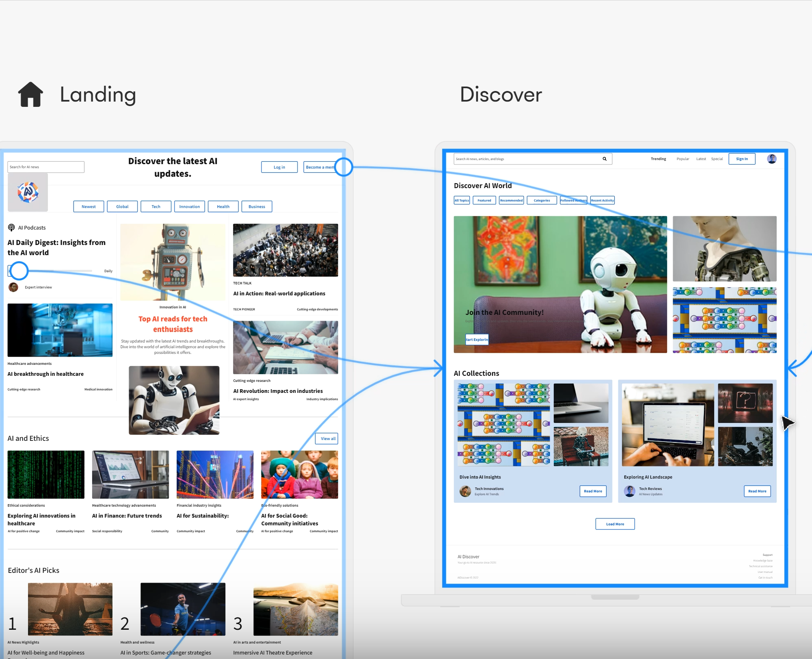Click the podcast progress slider

pos(61,271)
